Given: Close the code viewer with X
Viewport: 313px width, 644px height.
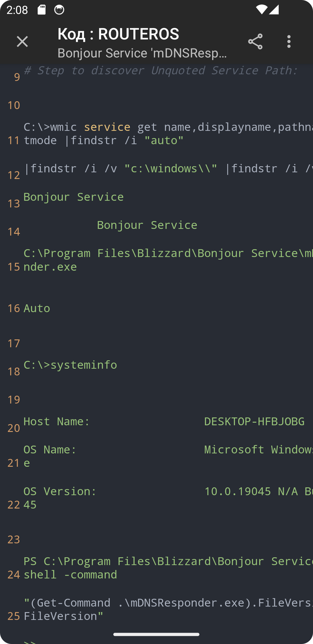Looking at the screenshot, I should click(22, 41).
